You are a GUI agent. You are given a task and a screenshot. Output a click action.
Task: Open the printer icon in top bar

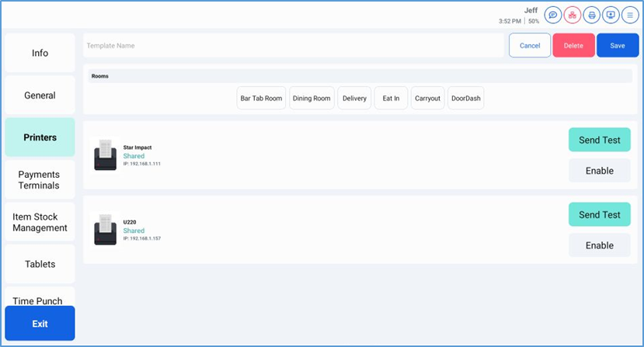[592, 15]
